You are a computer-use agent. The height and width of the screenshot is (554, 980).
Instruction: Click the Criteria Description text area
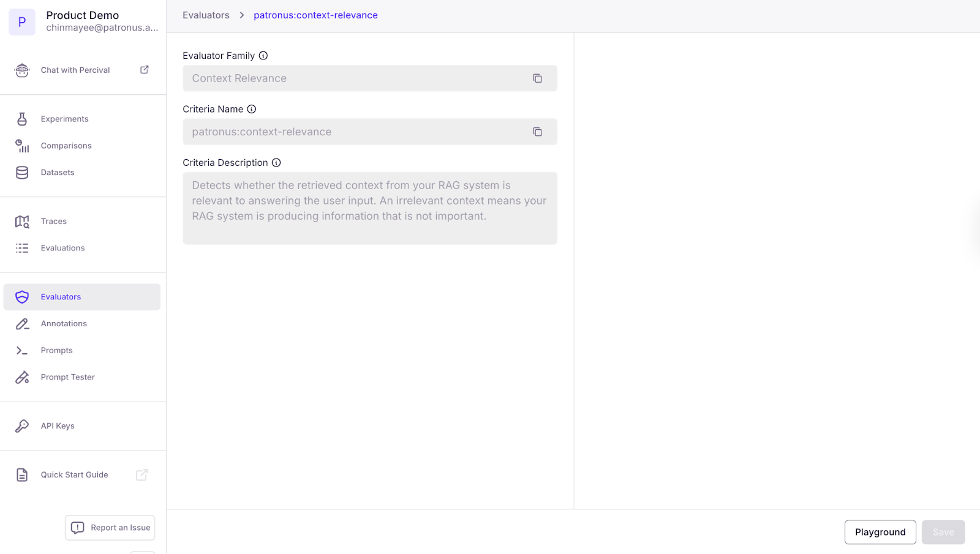click(x=370, y=208)
